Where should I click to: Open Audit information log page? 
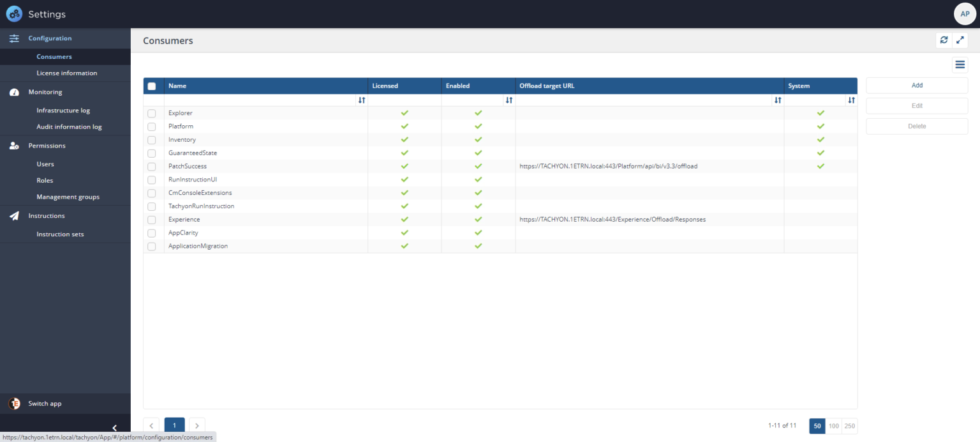click(69, 126)
